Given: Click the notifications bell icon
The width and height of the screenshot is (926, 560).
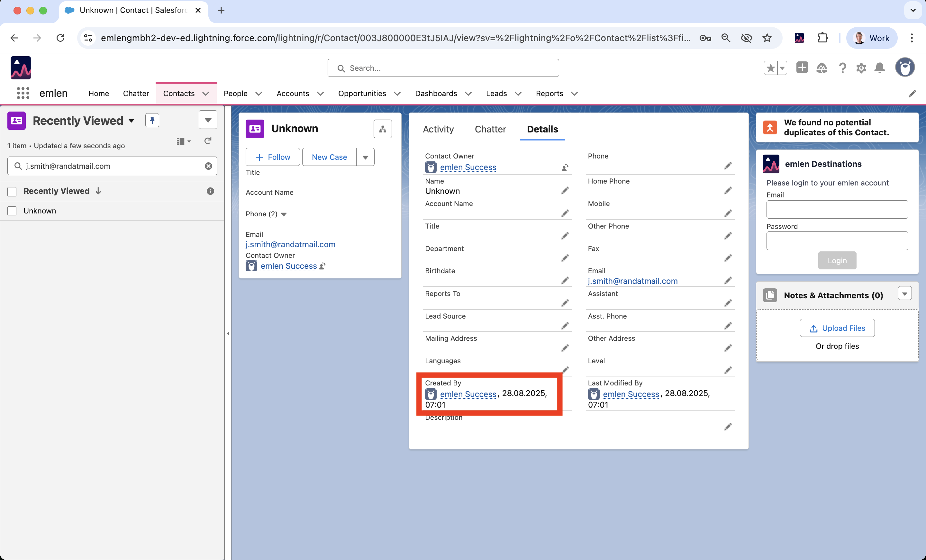Looking at the screenshot, I should click(879, 68).
